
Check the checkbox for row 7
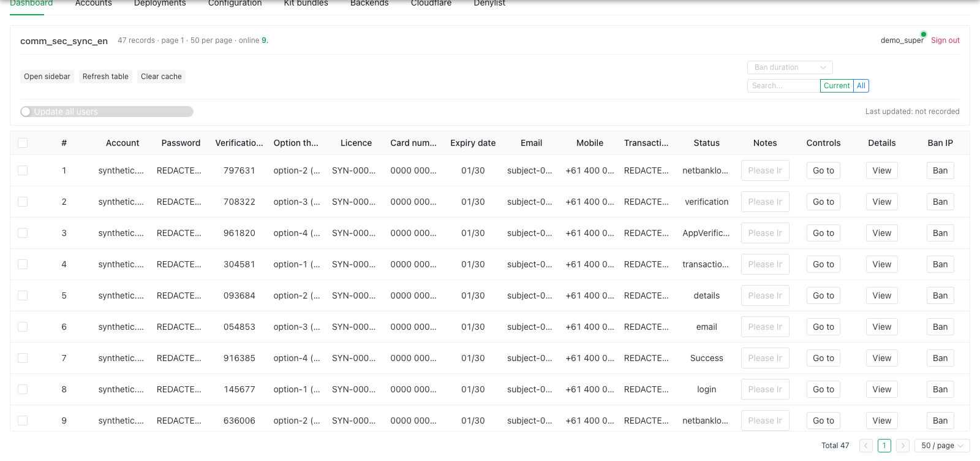23,358
